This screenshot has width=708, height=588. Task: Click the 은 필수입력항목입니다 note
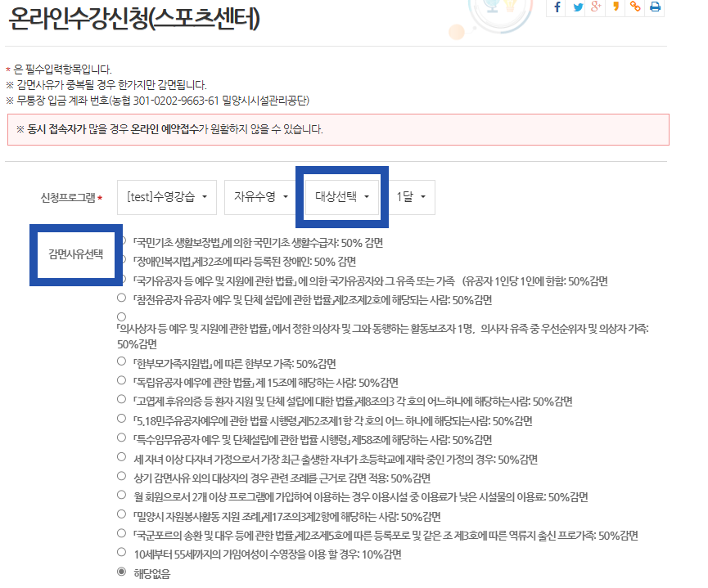[62, 70]
